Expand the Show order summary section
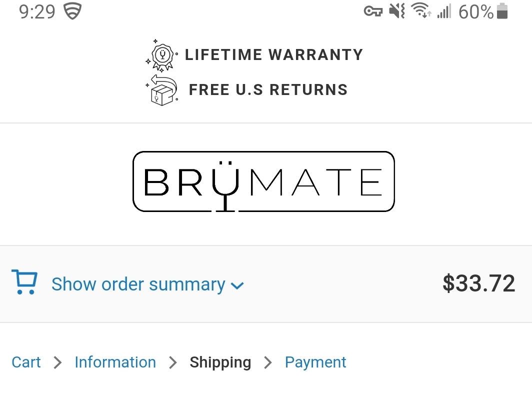532x420 pixels. (x=147, y=284)
